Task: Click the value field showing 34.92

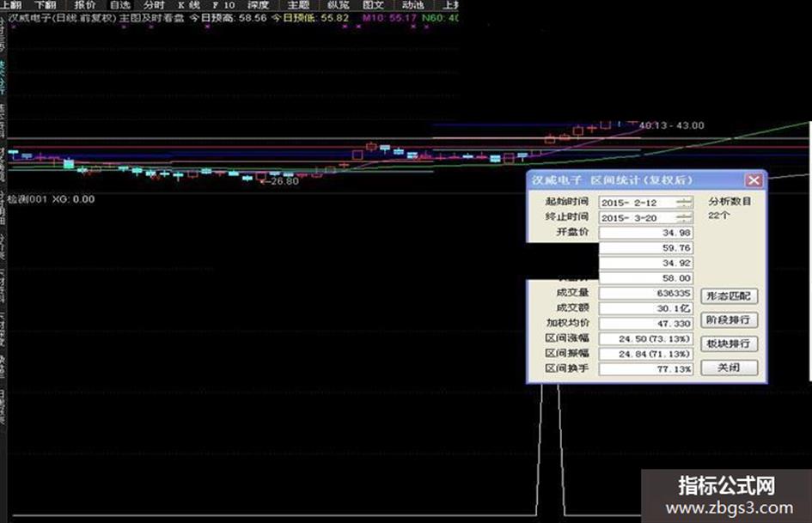Action: 646,263
